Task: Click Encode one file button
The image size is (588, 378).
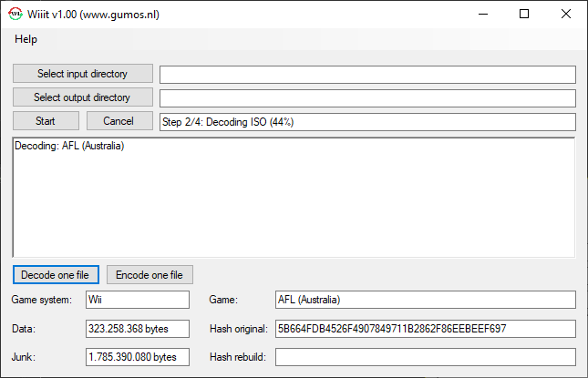Action: click(x=150, y=274)
